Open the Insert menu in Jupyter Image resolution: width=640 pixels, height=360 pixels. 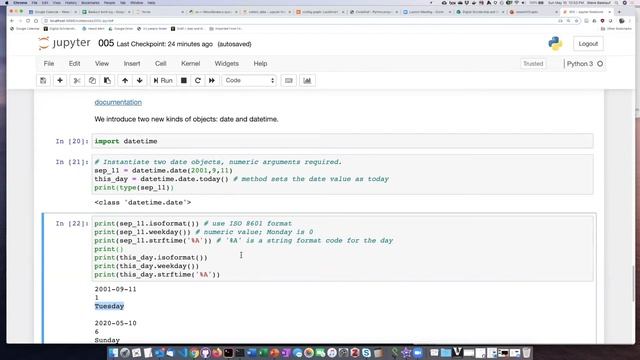point(132,64)
